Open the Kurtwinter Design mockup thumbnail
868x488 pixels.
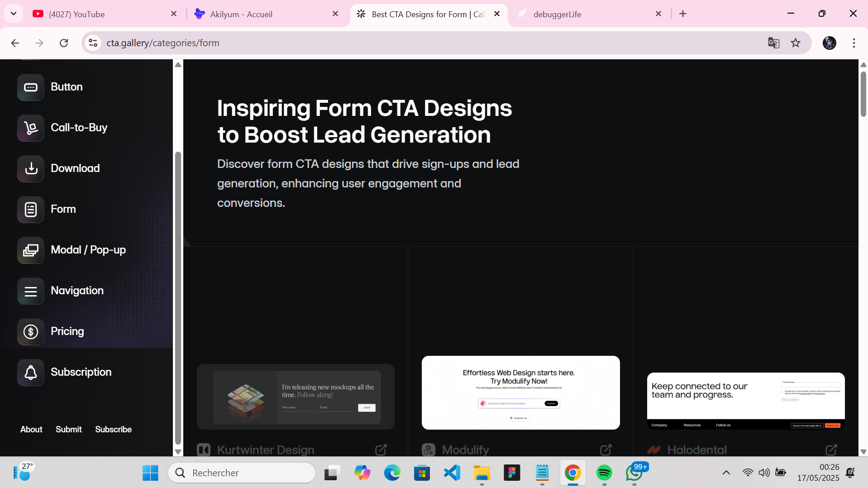click(296, 397)
